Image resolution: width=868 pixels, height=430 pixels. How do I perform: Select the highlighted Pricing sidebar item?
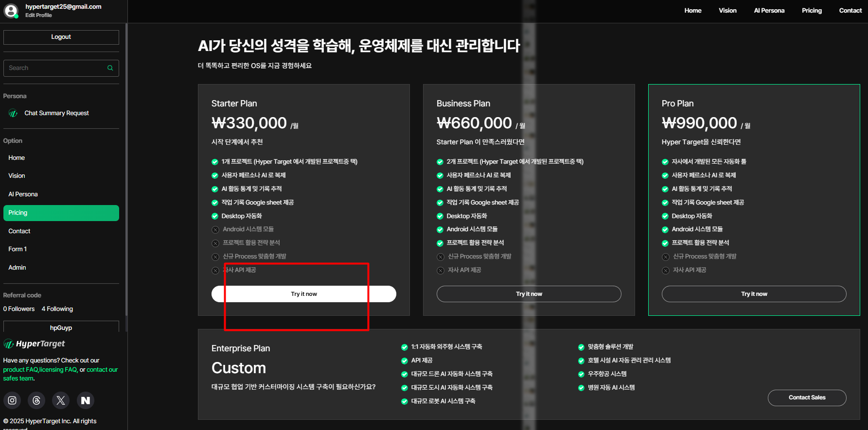(61, 213)
